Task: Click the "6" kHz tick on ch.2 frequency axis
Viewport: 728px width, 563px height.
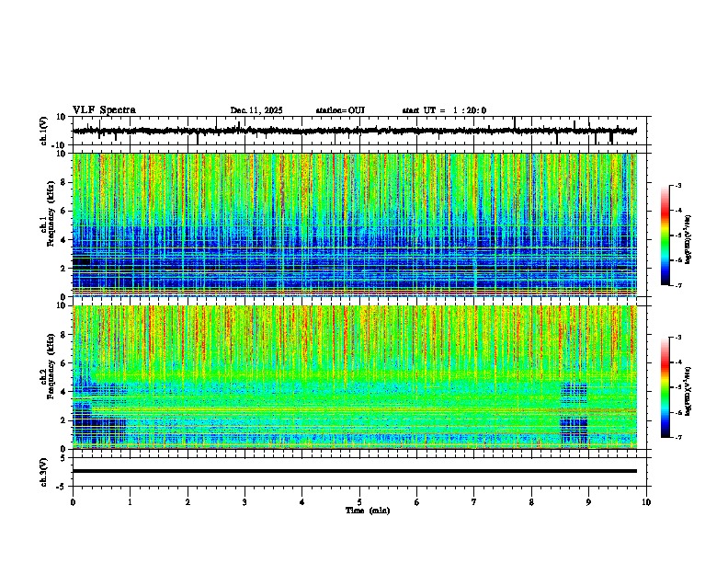Action: [63, 363]
